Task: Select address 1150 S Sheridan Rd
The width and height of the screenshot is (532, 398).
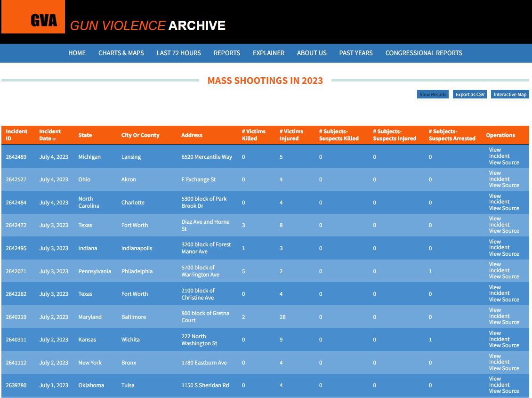Action: pyautogui.click(x=205, y=385)
